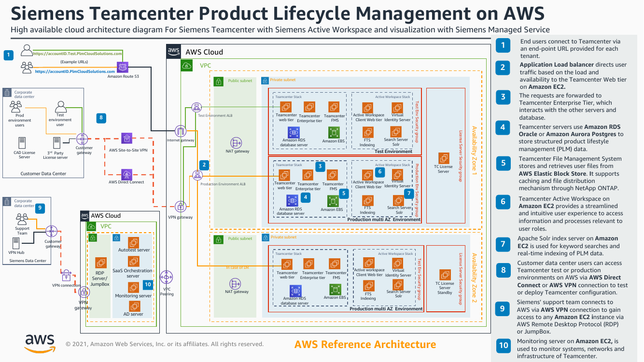Screen dimensions: 644x362
Task: Click the AWS Site-to-Site VPN icon
Action: (126, 139)
